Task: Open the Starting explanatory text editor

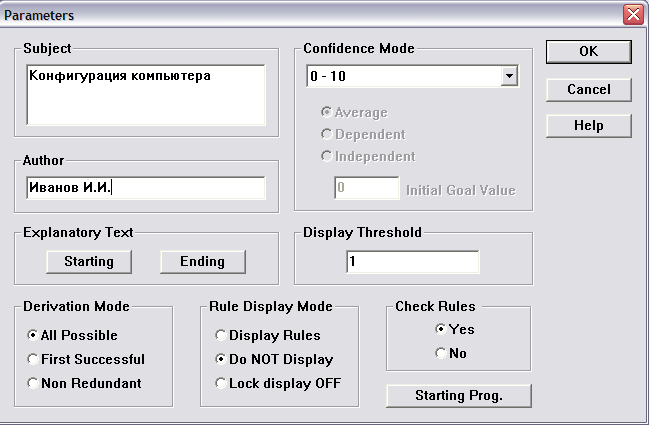Action: (89, 262)
